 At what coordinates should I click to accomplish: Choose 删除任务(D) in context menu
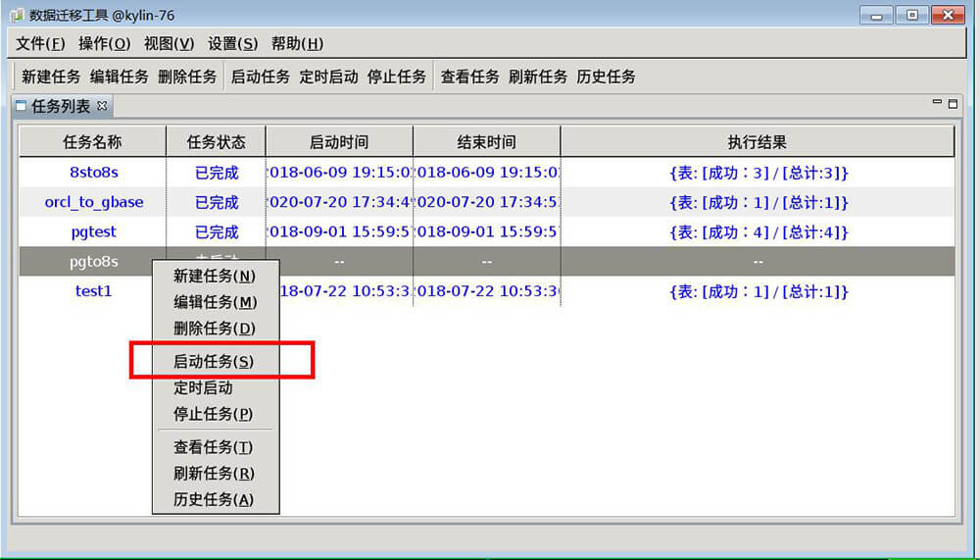tap(215, 329)
